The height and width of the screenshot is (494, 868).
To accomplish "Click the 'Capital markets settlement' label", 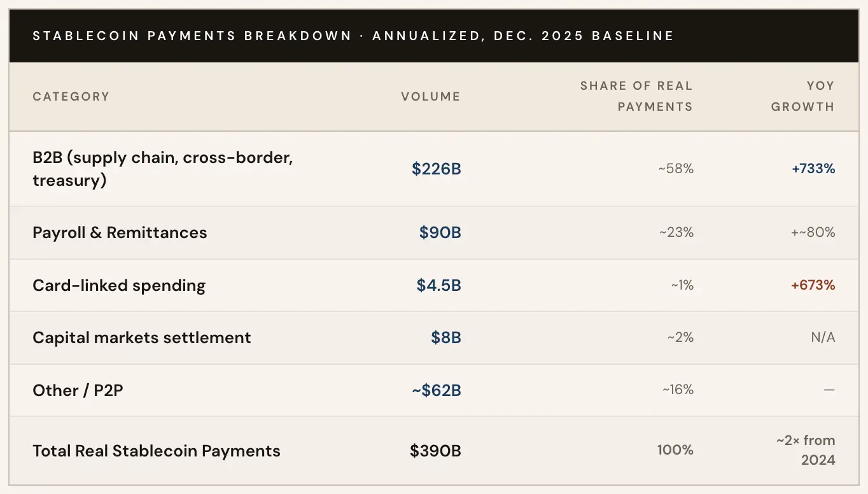I will pos(142,337).
